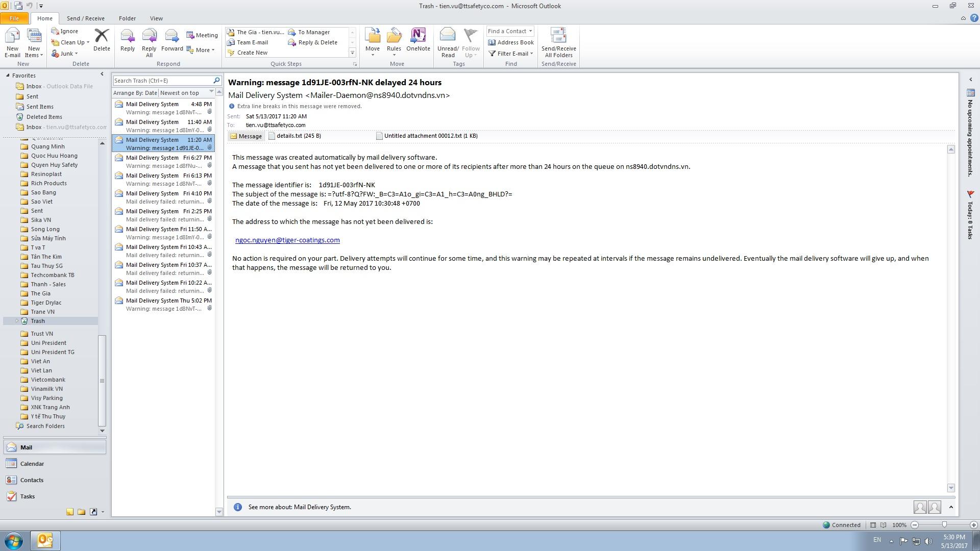Switch to the Folder tab
980x551 pixels.
128,18
